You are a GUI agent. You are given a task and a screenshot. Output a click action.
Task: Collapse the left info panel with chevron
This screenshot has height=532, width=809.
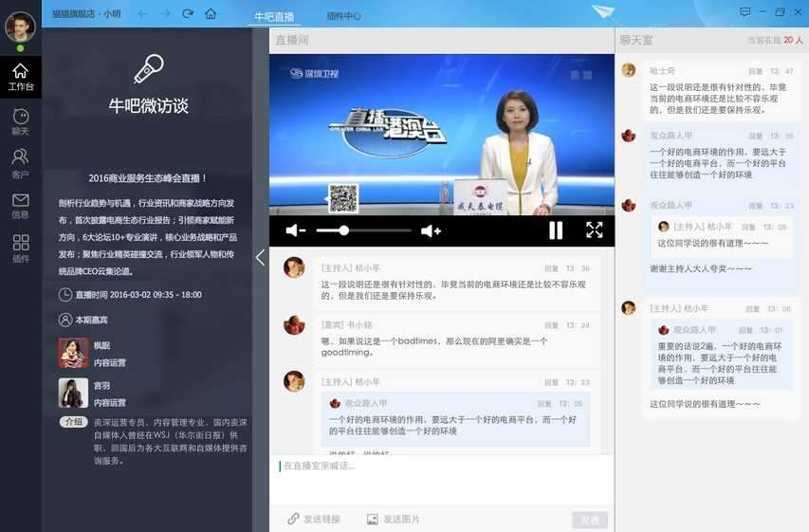(x=260, y=257)
